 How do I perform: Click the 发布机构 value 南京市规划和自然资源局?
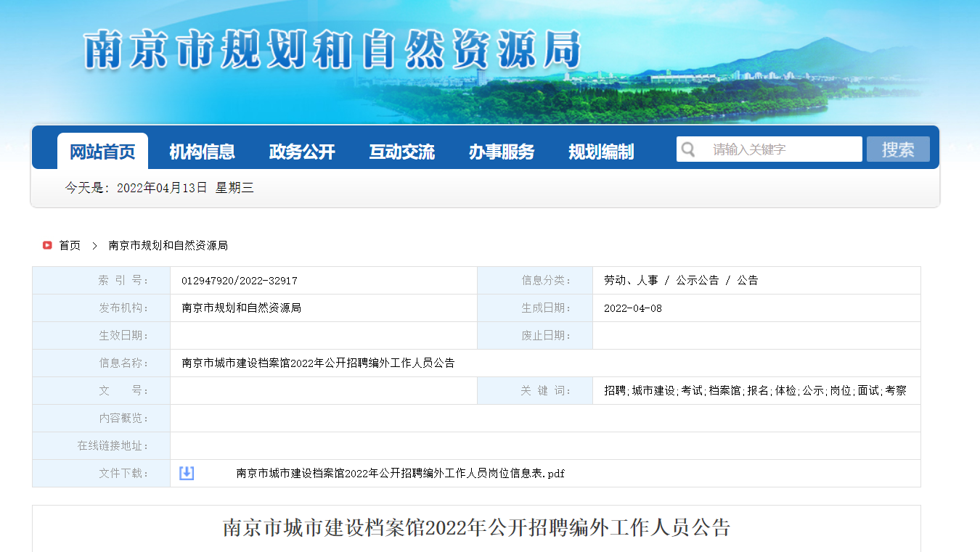point(241,308)
